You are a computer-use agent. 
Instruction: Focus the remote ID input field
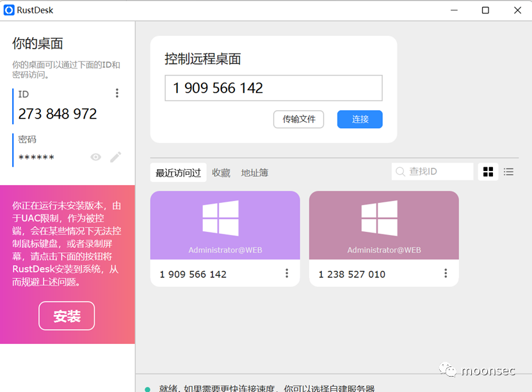[273, 88]
